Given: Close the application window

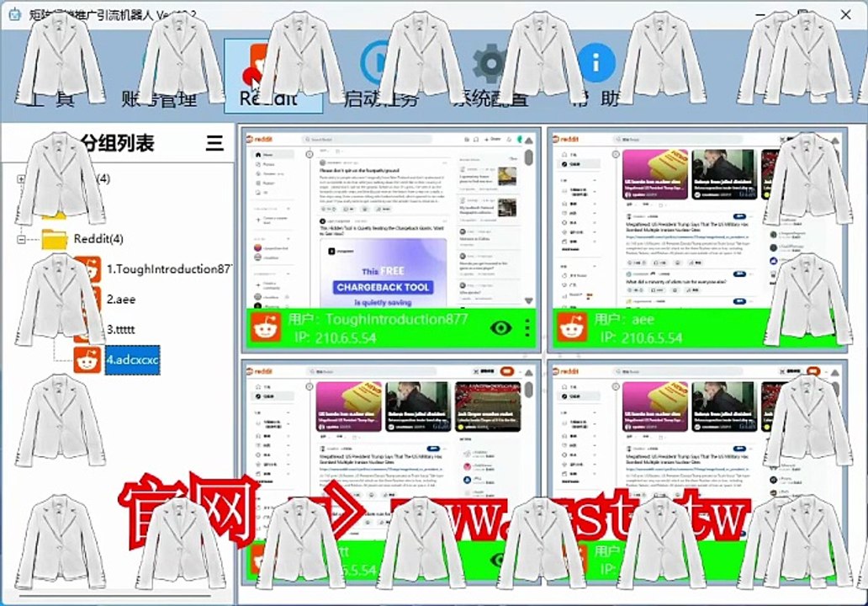Looking at the screenshot, I should (x=846, y=14).
